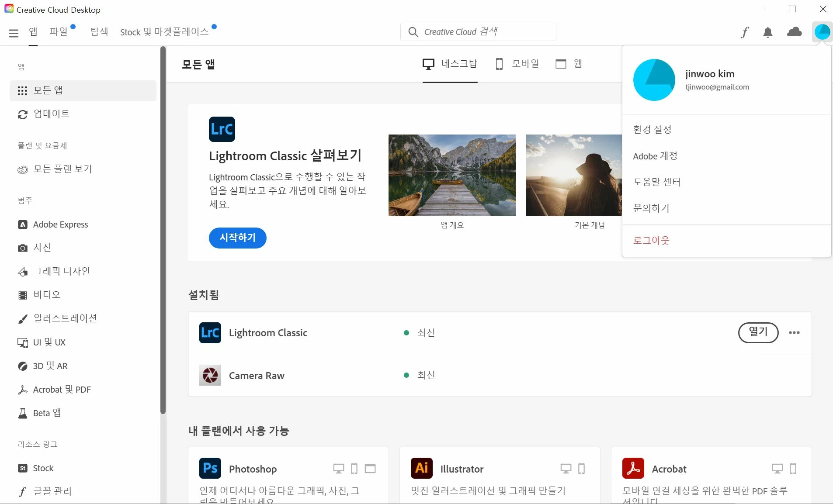Switch to the 파일 top tab
This screenshot has width=833, height=504.
click(59, 32)
